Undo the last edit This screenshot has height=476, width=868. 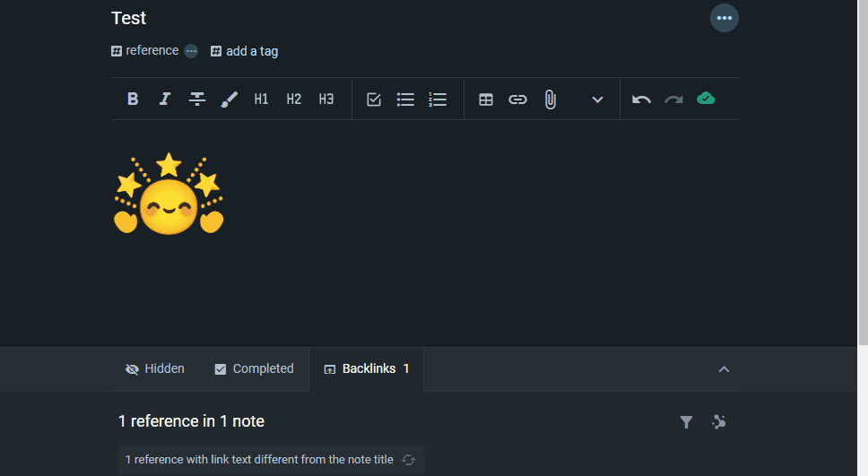[x=641, y=100]
